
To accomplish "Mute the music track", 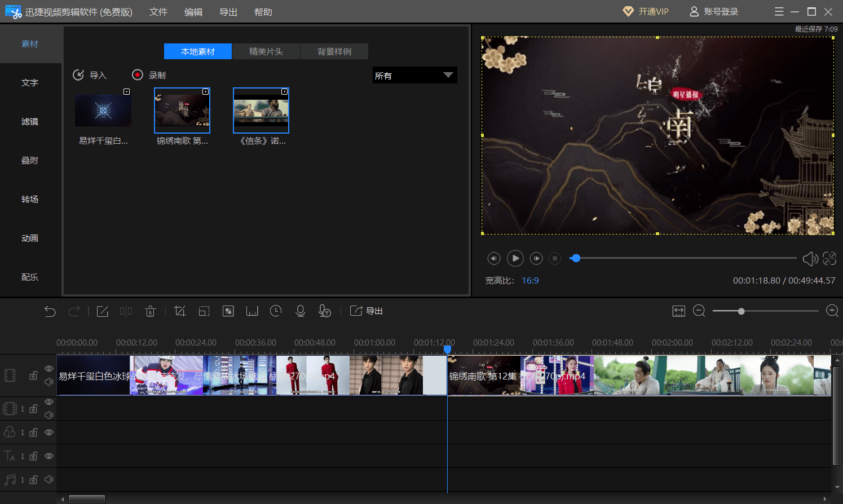I will click(x=49, y=480).
